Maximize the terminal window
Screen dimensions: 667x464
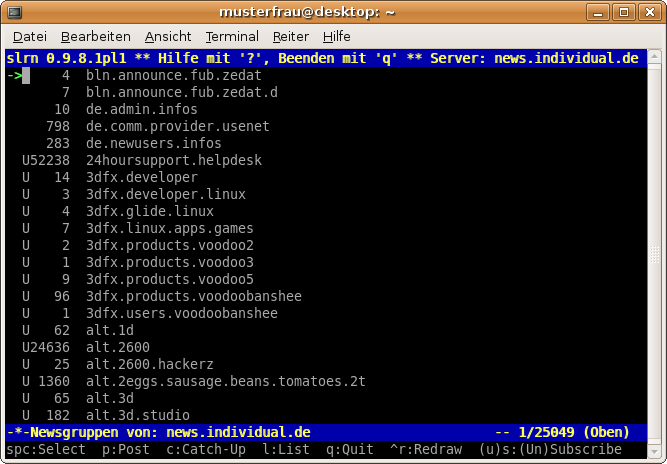coord(625,12)
